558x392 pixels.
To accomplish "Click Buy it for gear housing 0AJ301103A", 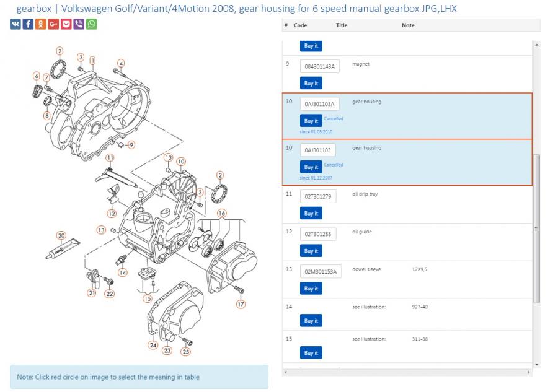I will tap(311, 121).
